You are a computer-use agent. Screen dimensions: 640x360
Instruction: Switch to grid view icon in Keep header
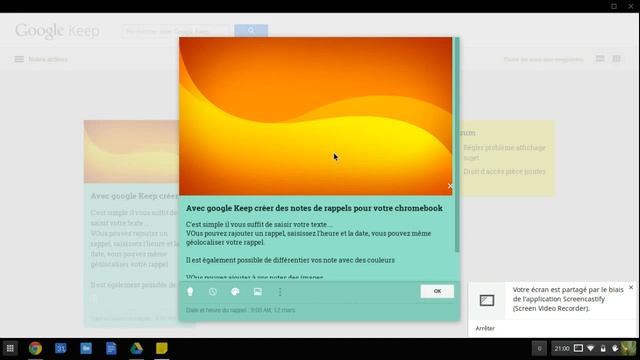click(x=616, y=59)
